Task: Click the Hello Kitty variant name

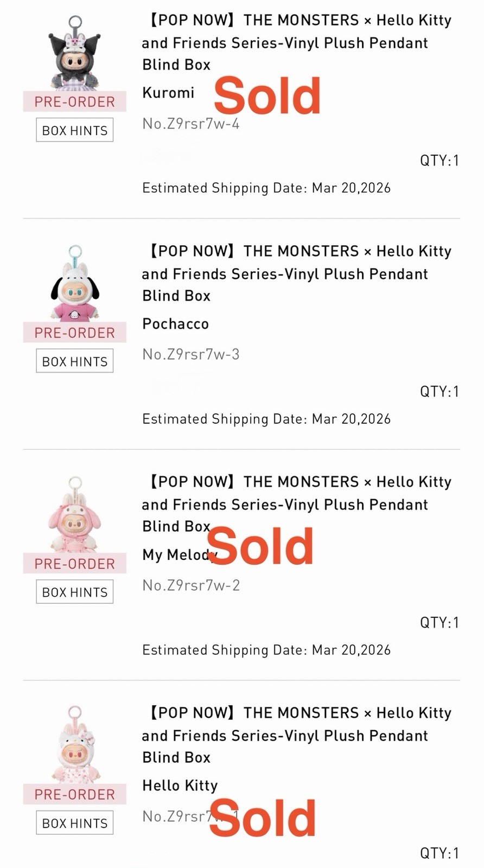Action: [180, 786]
